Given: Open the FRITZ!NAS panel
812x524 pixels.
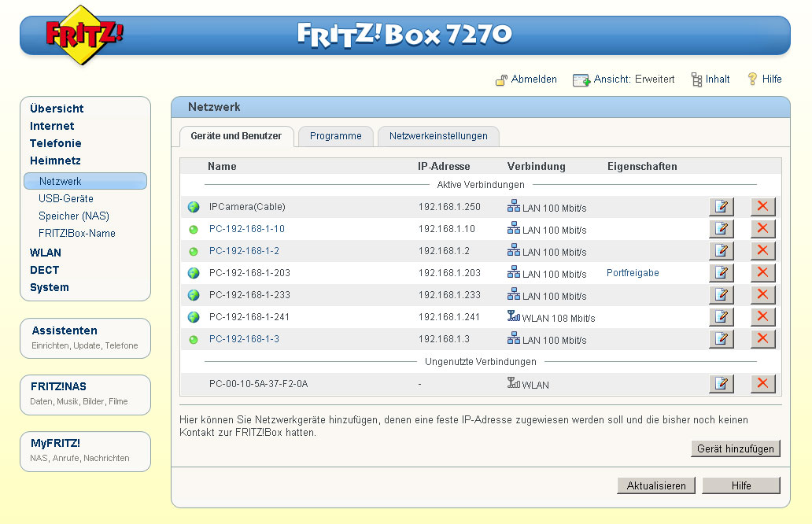Looking at the screenshot, I should [86, 395].
